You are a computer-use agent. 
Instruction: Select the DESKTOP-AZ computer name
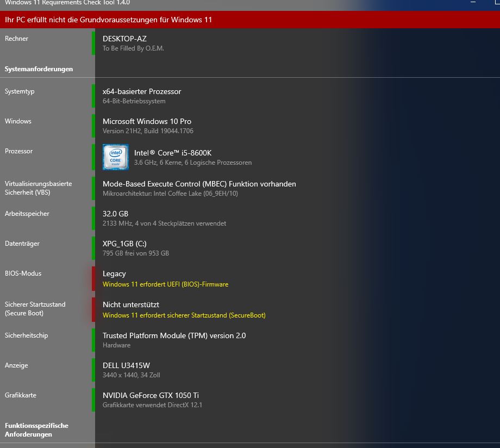click(x=124, y=39)
